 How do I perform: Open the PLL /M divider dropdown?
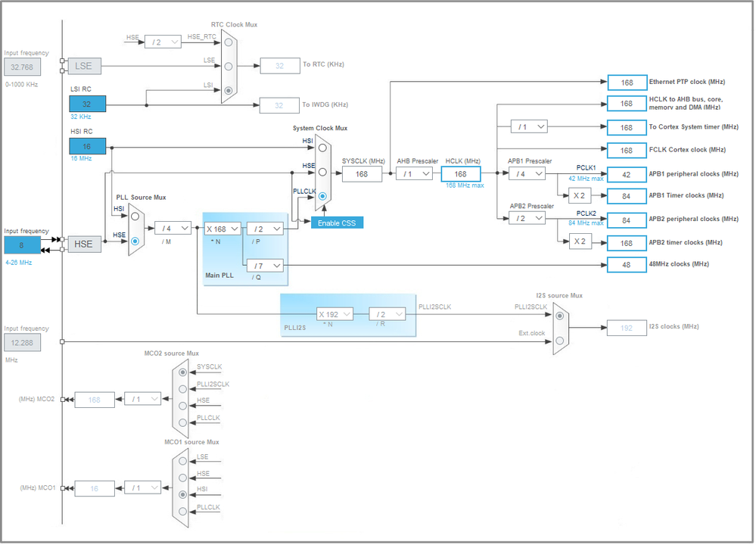(173, 228)
